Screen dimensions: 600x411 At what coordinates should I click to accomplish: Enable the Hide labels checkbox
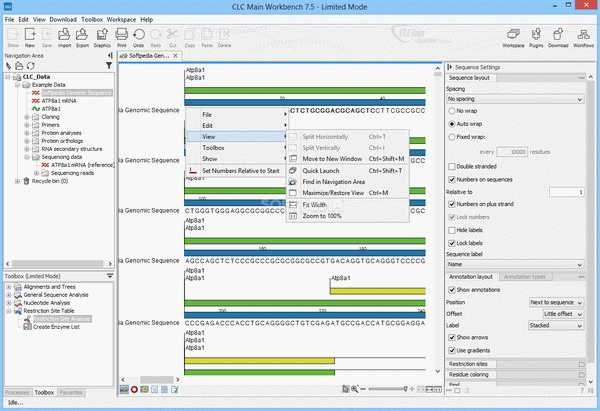(452, 230)
